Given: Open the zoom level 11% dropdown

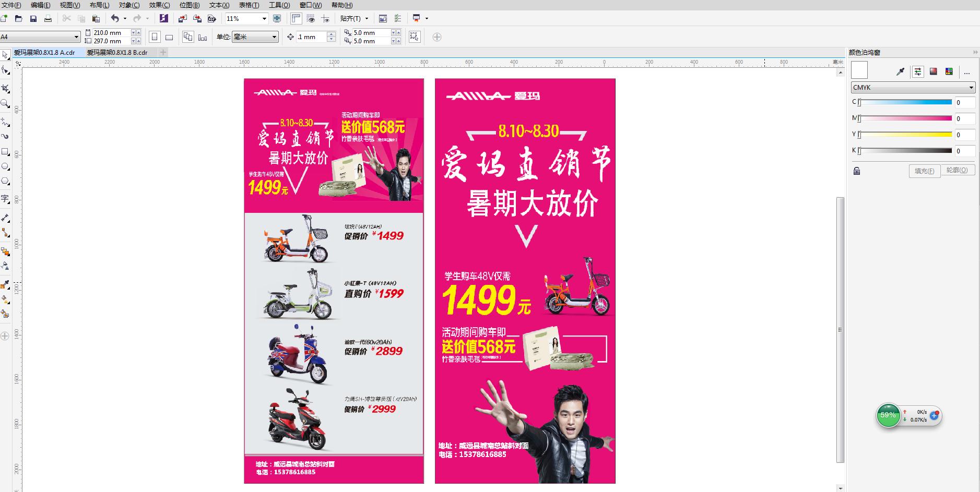Looking at the screenshot, I should coord(264,18).
